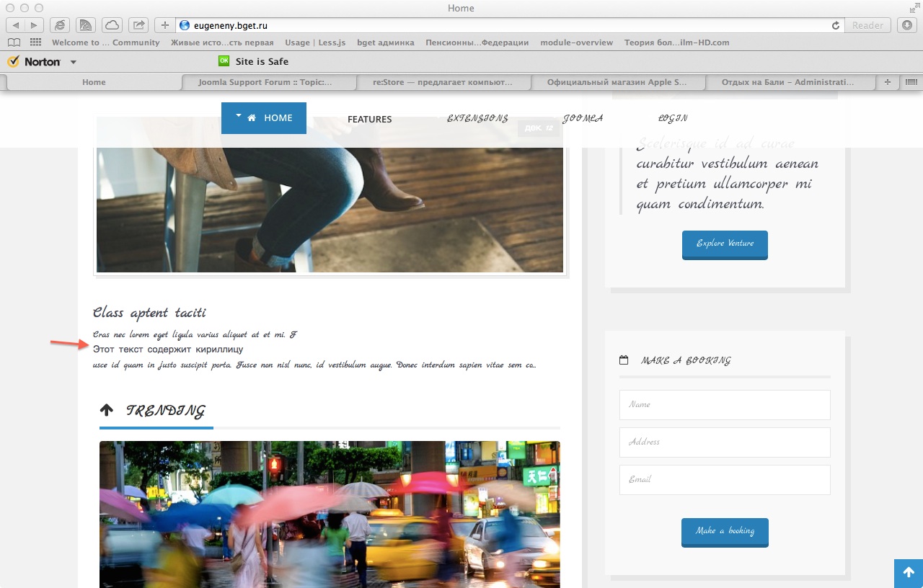Screen dimensions: 923x588
Task: Click the Scelerisque id ad curae quote text
Action: coord(727,174)
